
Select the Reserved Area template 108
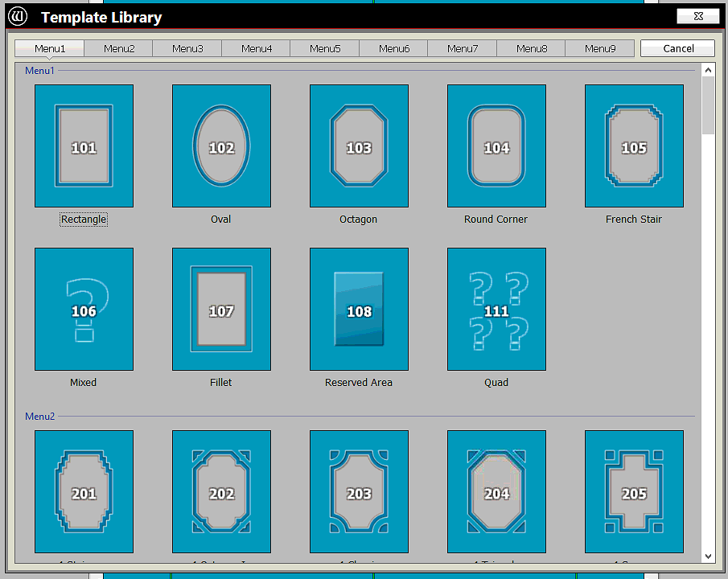tap(359, 310)
